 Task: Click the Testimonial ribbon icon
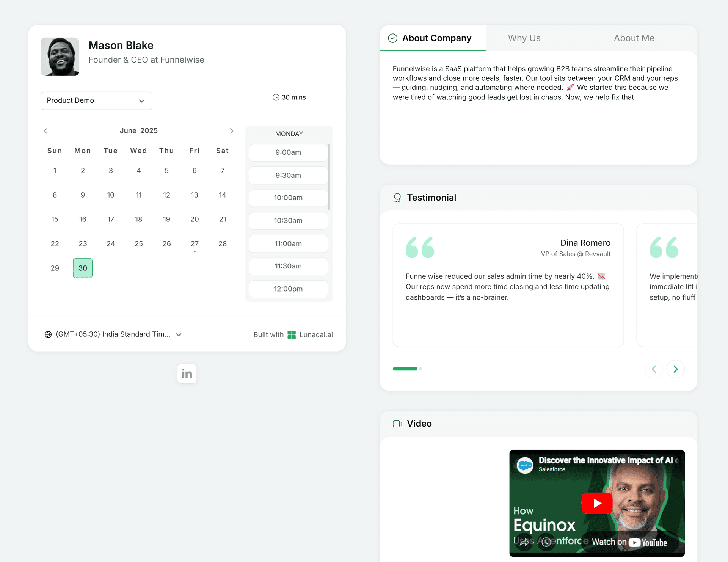[397, 198]
